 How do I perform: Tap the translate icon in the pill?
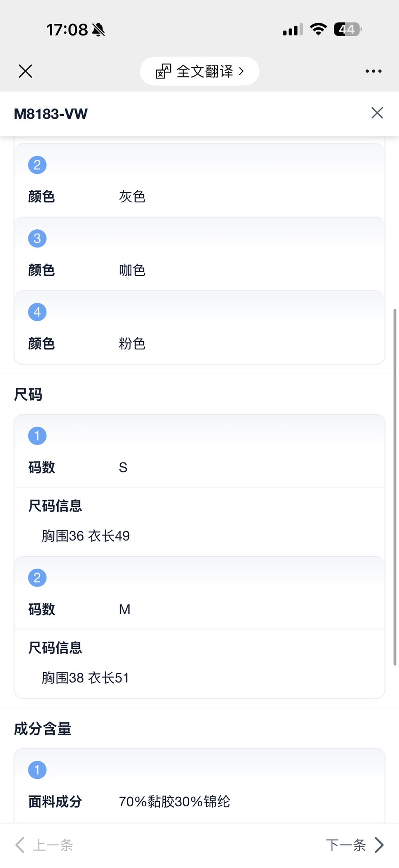[x=163, y=71]
